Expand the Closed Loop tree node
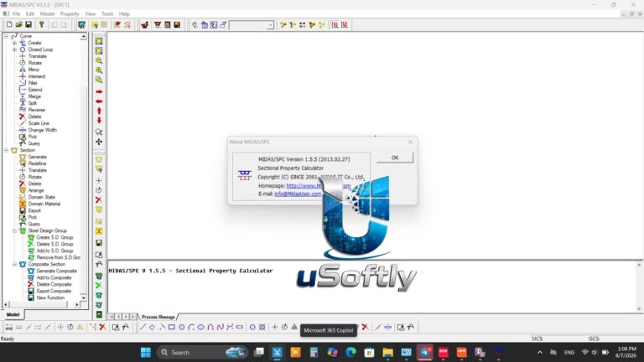 pos(14,49)
